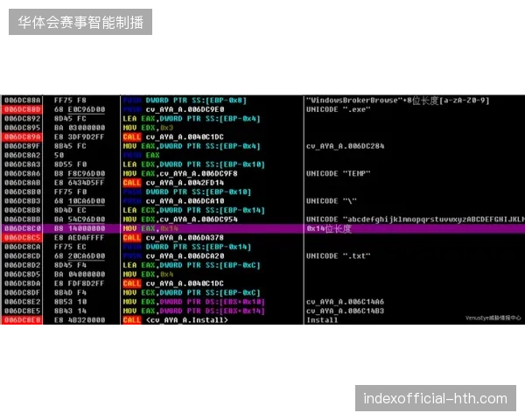Select instruction LEA EAX,DWORD PTR SS:[EBP-0xC]
Image resolution: width=525 pixels, height=420 pixels.
(x=192, y=265)
